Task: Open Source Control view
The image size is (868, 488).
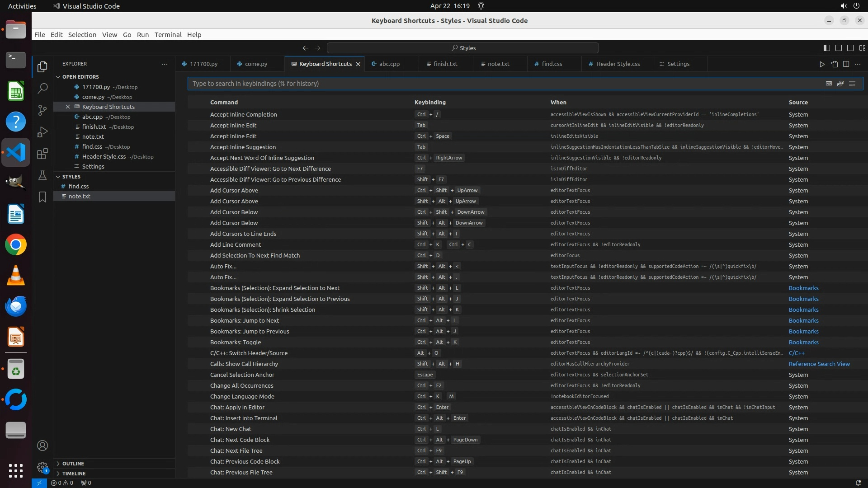Action: tap(42, 110)
